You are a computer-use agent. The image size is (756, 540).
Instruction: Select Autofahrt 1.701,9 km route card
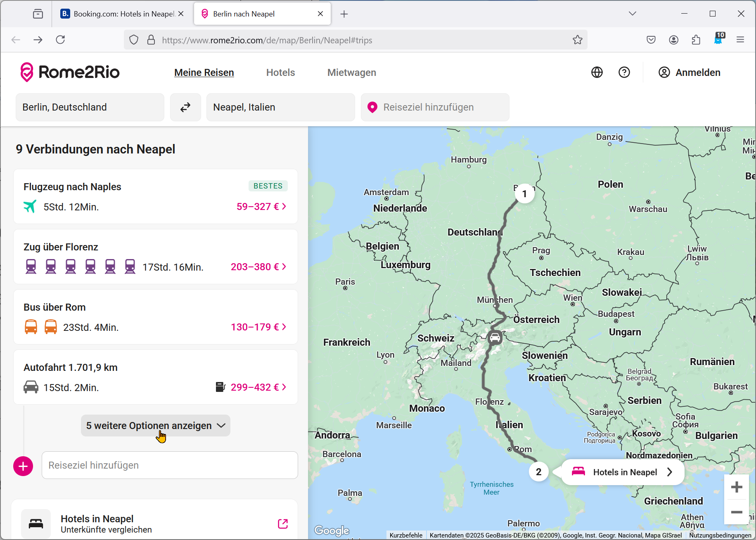coord(156,377)
